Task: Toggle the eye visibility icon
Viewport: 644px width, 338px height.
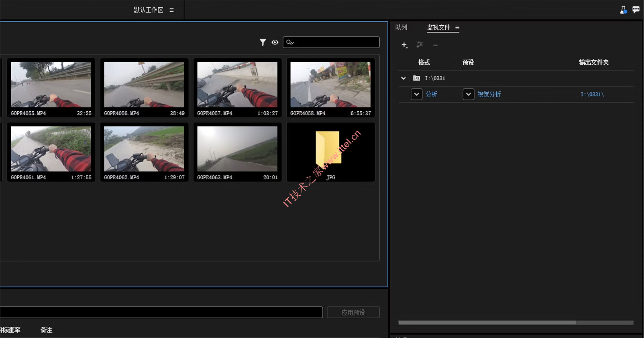Action: coord(275,42)
